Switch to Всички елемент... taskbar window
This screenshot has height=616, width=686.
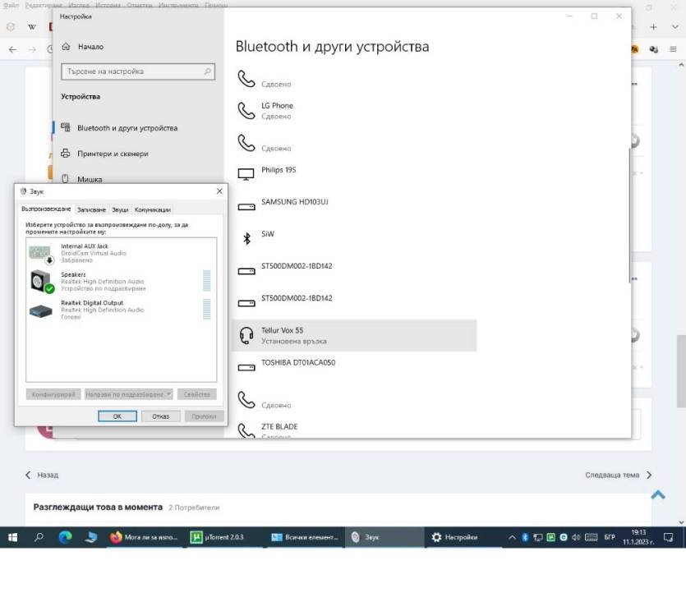tap(305, 537)
